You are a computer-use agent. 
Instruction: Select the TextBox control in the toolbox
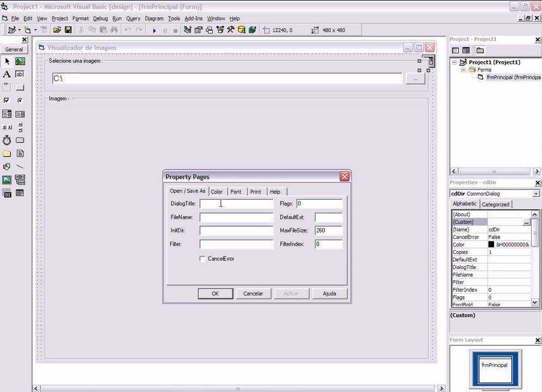20,75
